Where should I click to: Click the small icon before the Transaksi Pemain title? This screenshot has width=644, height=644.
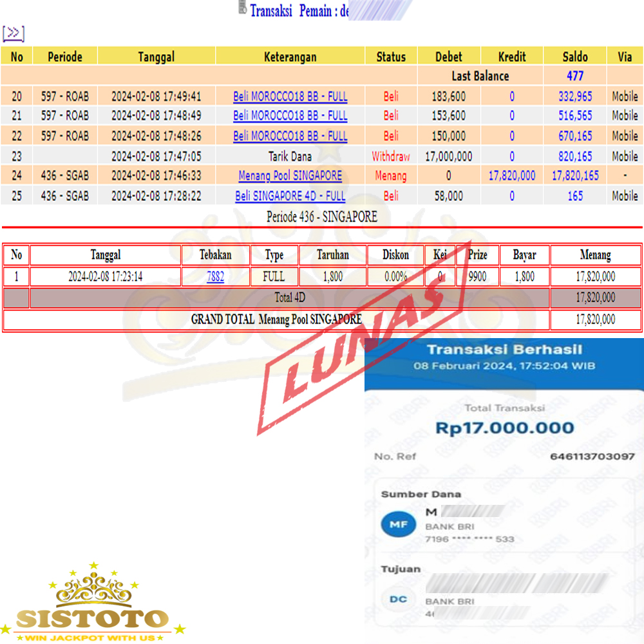[x=242, y=8]
